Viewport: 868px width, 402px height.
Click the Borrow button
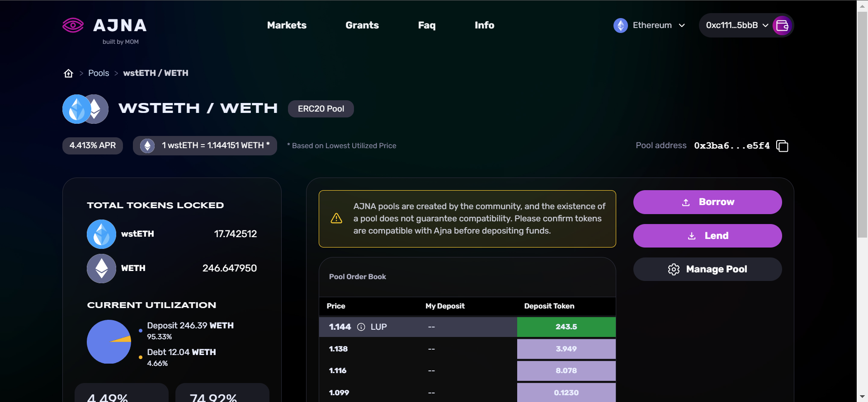(708, 202)
